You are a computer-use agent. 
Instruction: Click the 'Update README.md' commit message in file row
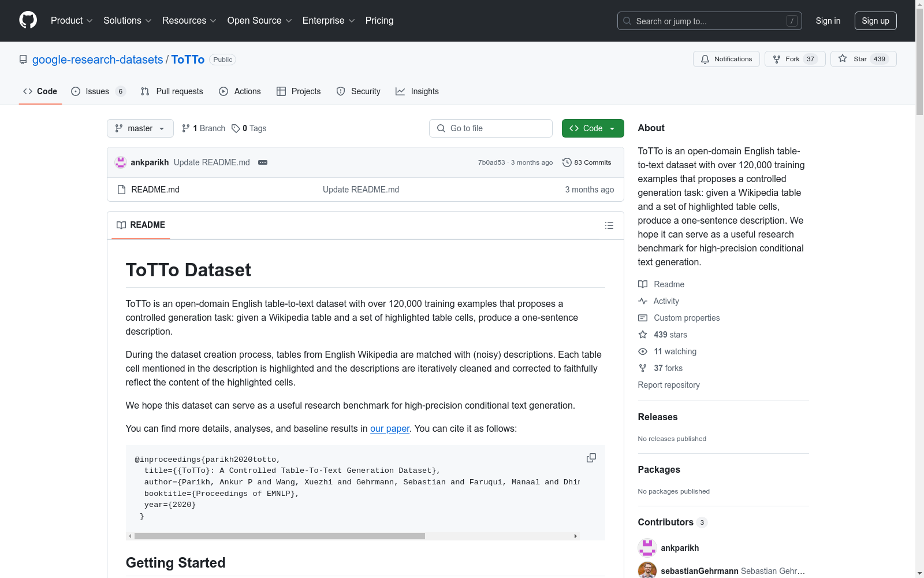(x=361, y=190)
